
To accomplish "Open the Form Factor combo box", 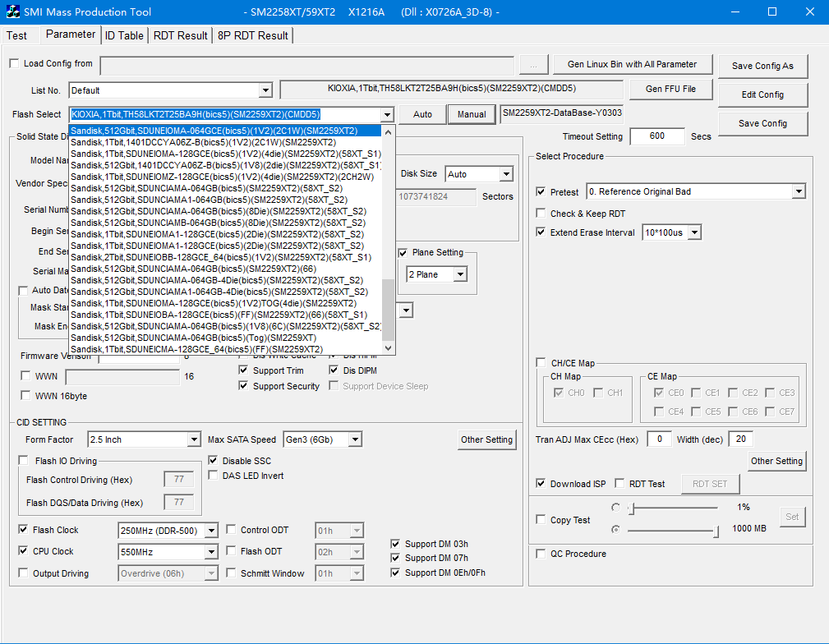I will point(193,439).
